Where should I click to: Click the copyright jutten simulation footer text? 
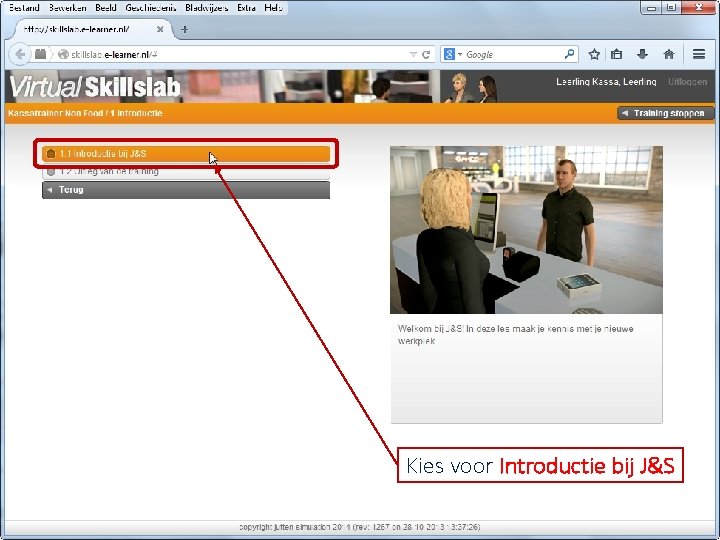[x=360, y=527]
